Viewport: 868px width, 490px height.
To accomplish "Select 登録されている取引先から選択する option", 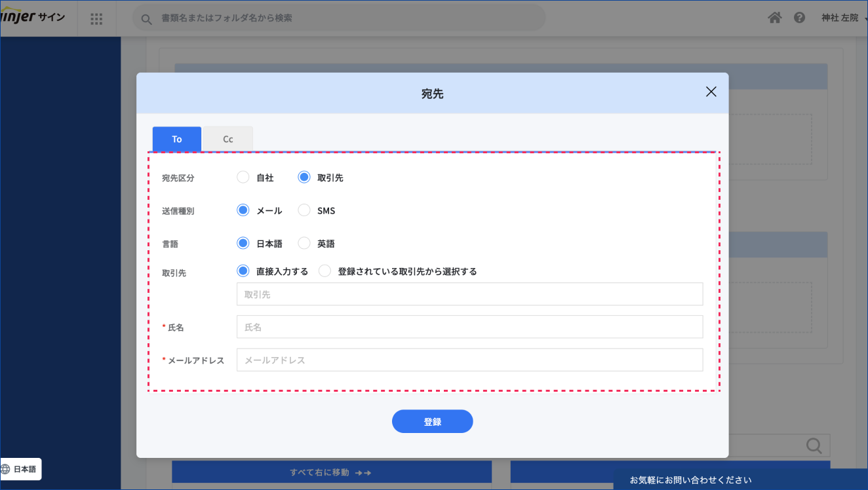I will coord(325,271).
